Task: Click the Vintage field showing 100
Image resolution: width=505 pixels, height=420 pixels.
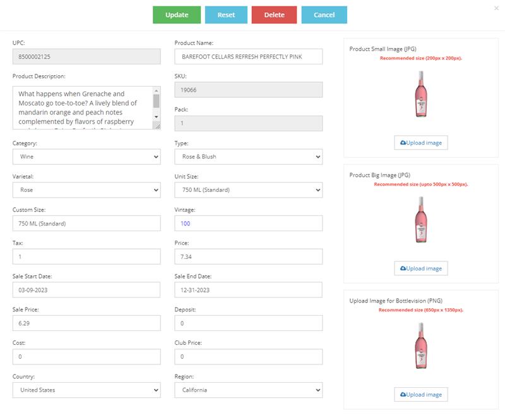Action: [x=248, y=224]
